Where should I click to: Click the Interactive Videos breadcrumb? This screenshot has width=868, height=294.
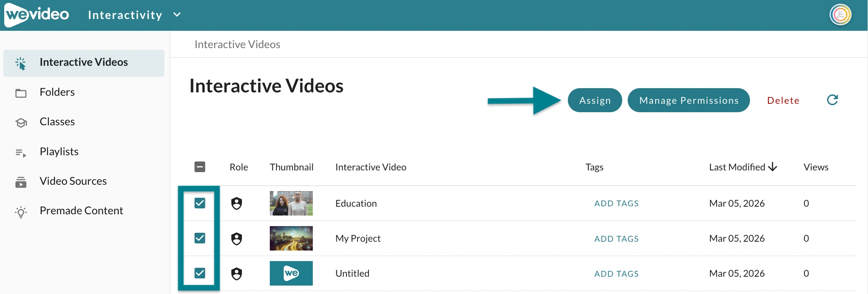237,44
